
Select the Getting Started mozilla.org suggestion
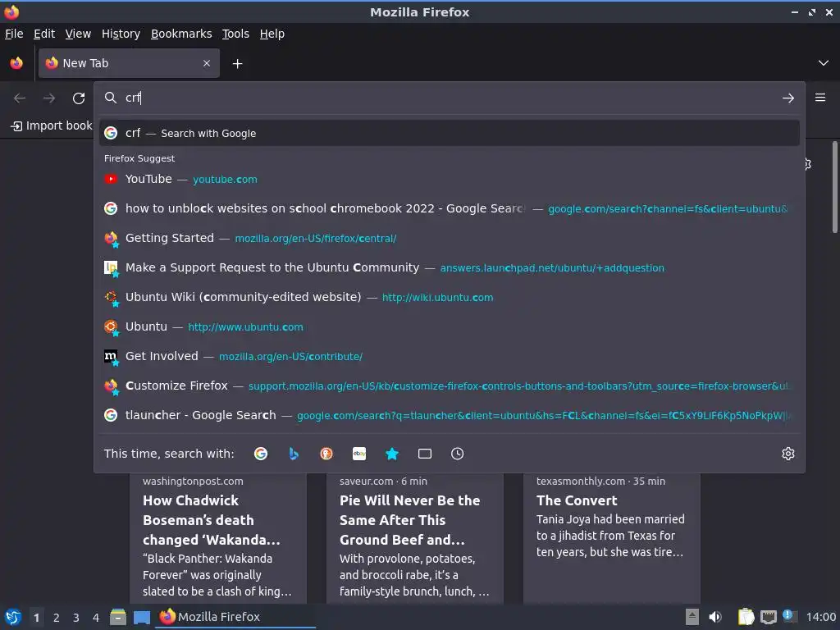[449, 238]
